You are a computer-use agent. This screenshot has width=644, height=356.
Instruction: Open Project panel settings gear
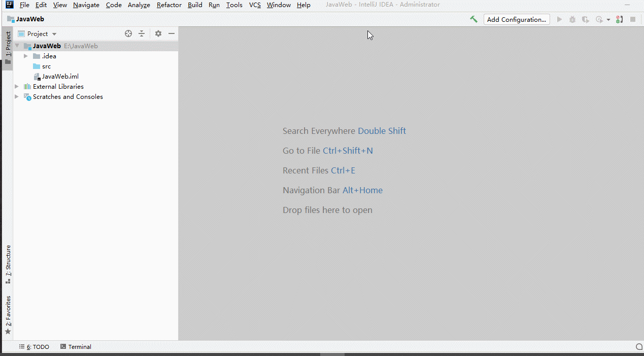tap(158, 33)
